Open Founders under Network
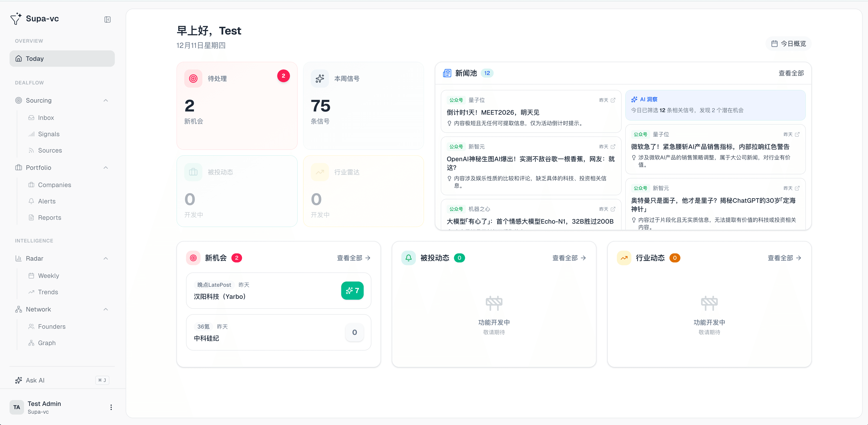The image size is (868, 425). (x=51, y=326)
